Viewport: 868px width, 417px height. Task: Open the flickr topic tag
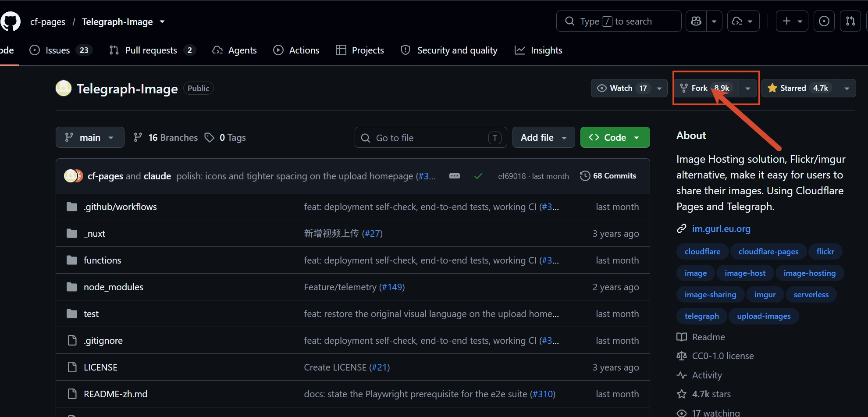[825, 251]
